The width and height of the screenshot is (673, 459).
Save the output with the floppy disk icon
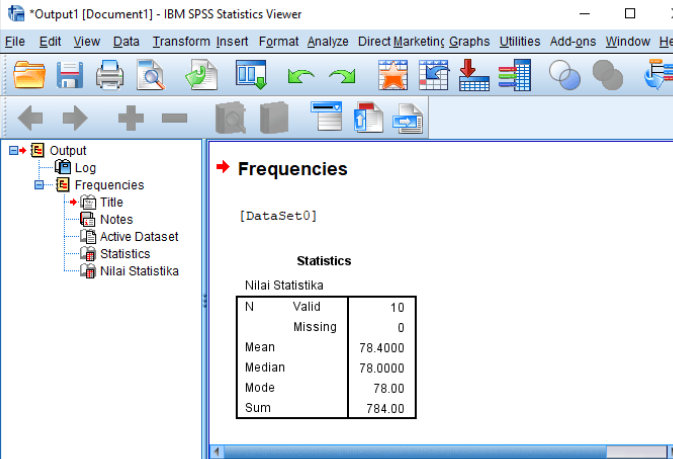pos(69,75)
